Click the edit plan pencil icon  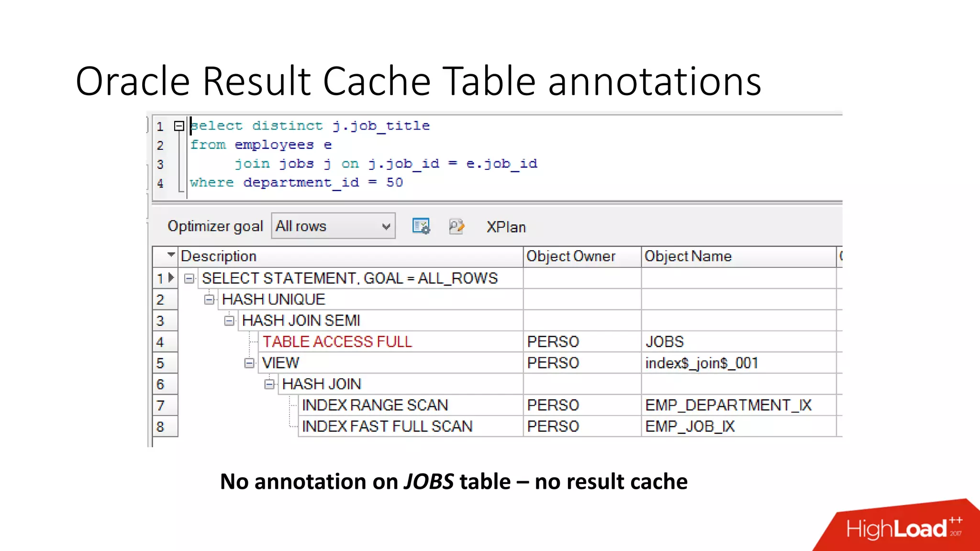click(457, 226)
